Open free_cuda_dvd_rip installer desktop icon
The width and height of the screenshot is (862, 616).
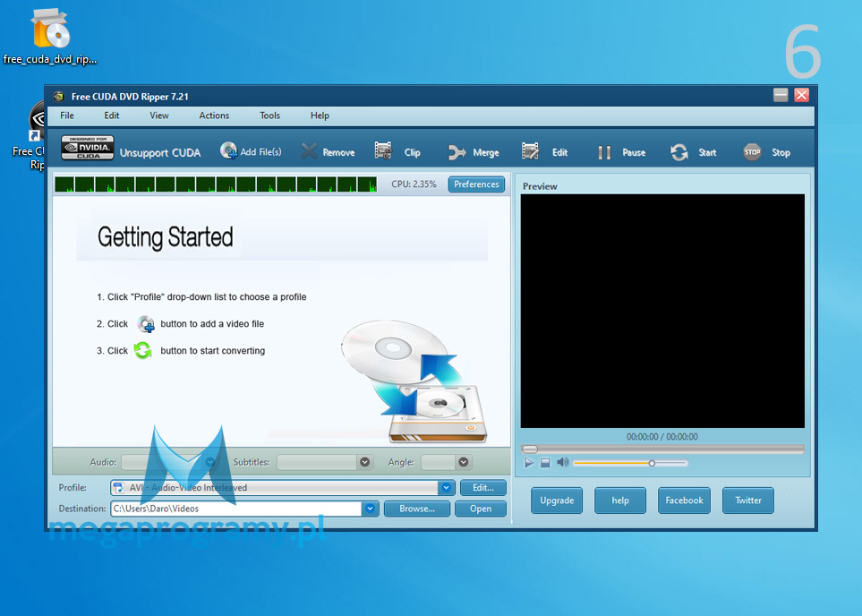point(51,37)
